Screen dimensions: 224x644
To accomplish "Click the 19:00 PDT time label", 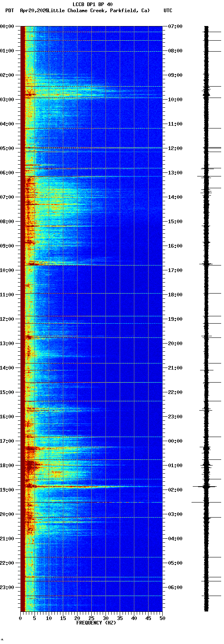I will pos(7,490).
